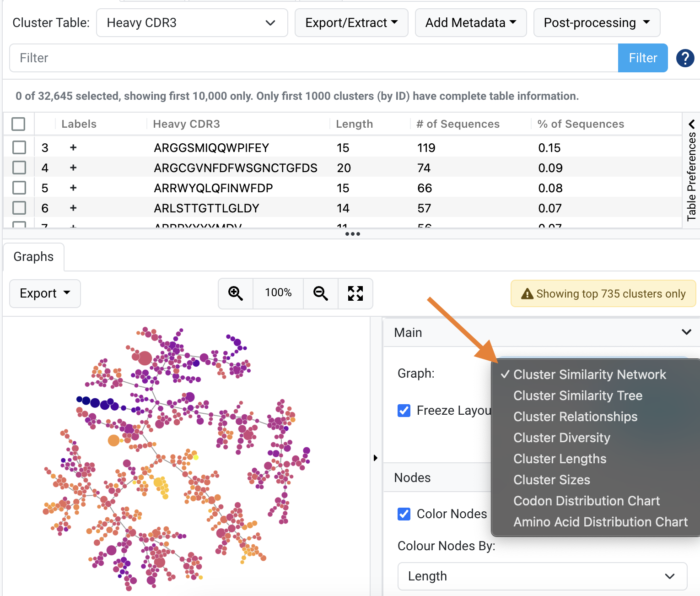The width and height of the screenshot is (700, 596).
Task: Choose Amino Acid Distribution Chart option
Action: (600, 522)
